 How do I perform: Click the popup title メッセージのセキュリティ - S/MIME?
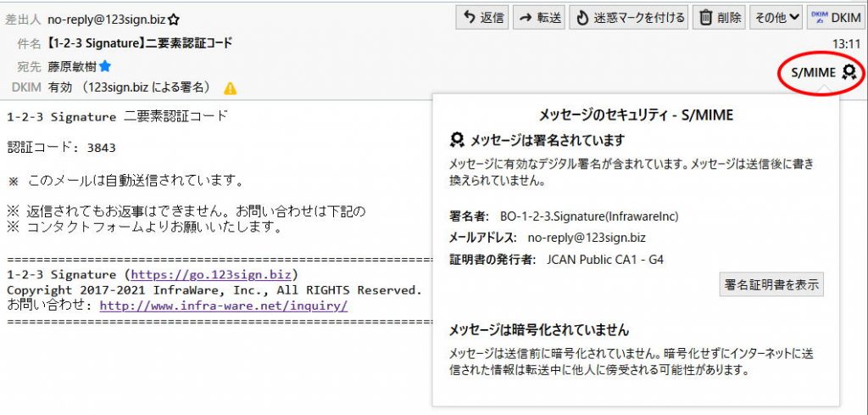(x=636, y=115)
